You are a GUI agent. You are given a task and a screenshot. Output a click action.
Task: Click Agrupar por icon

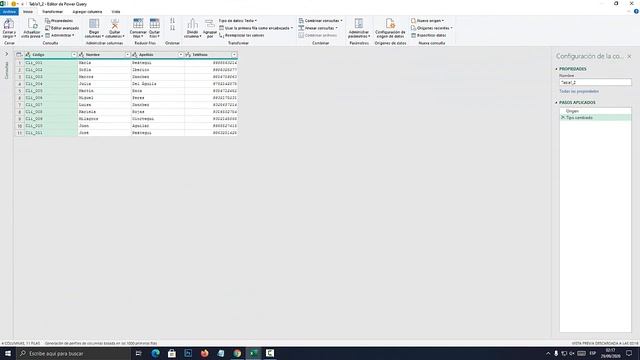click(210, 24)
